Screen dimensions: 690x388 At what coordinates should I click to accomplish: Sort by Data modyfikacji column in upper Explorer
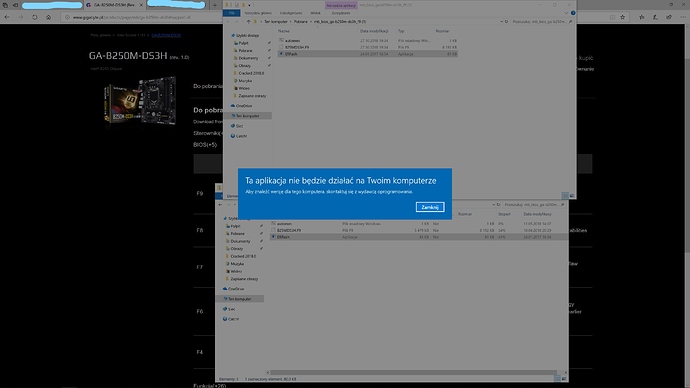[x=374, y=31]
